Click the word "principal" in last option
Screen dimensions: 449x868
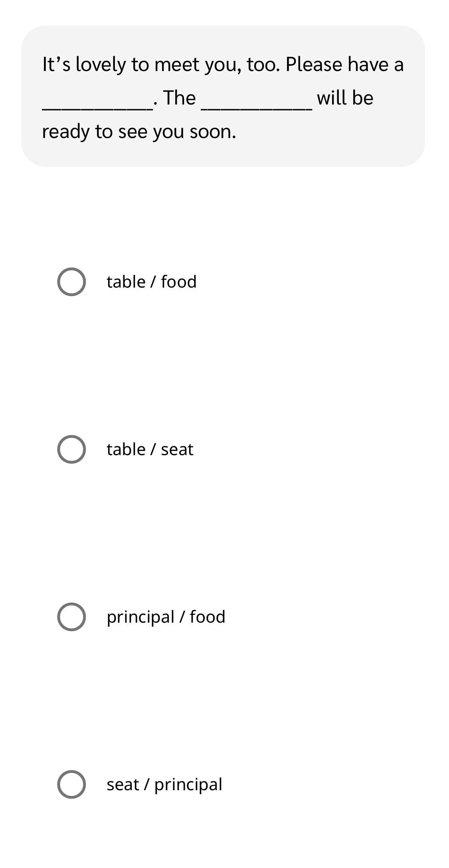(x=188, y=784)
